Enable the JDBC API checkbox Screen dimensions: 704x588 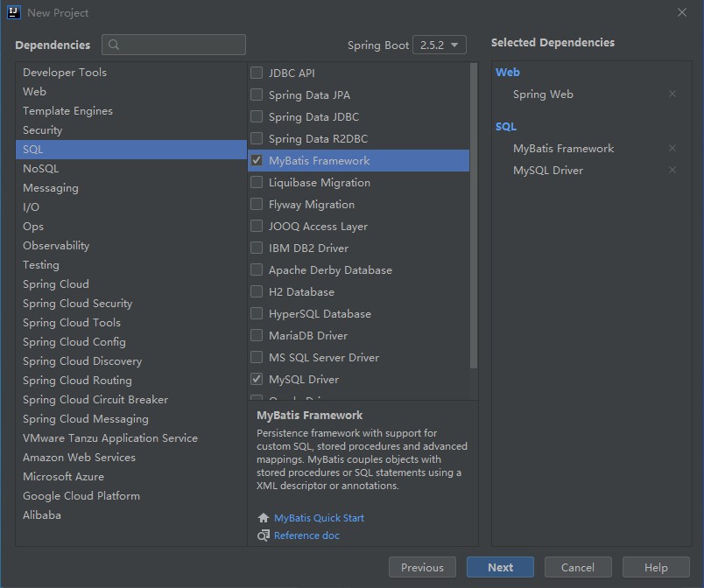[x=256, y=73]
